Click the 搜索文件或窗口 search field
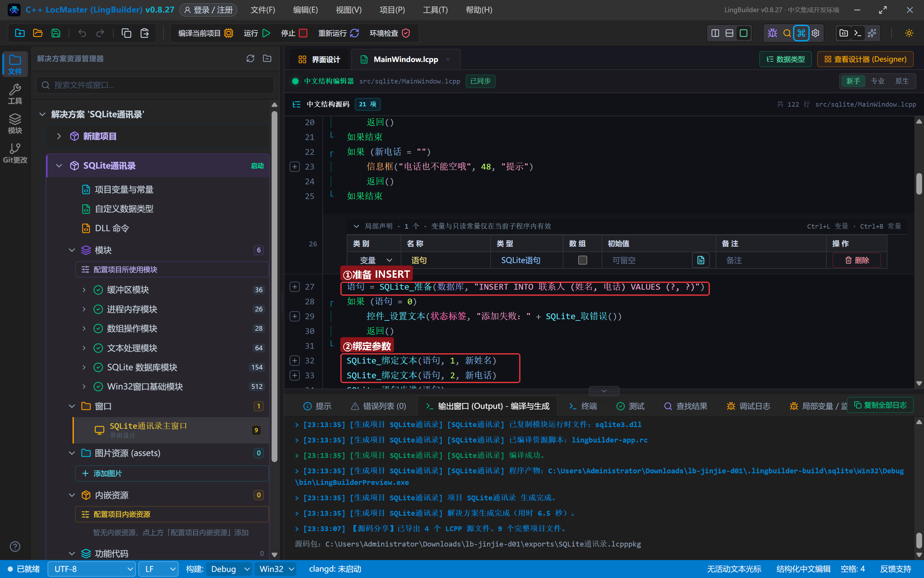924x578 pixels. tap(155, 85)
